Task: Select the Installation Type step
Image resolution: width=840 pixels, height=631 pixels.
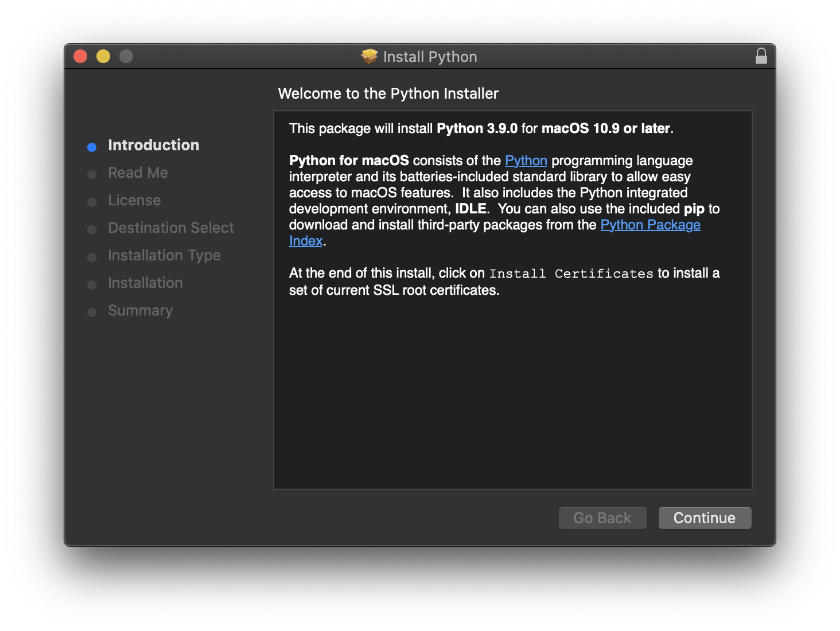Action: point(164,255)
